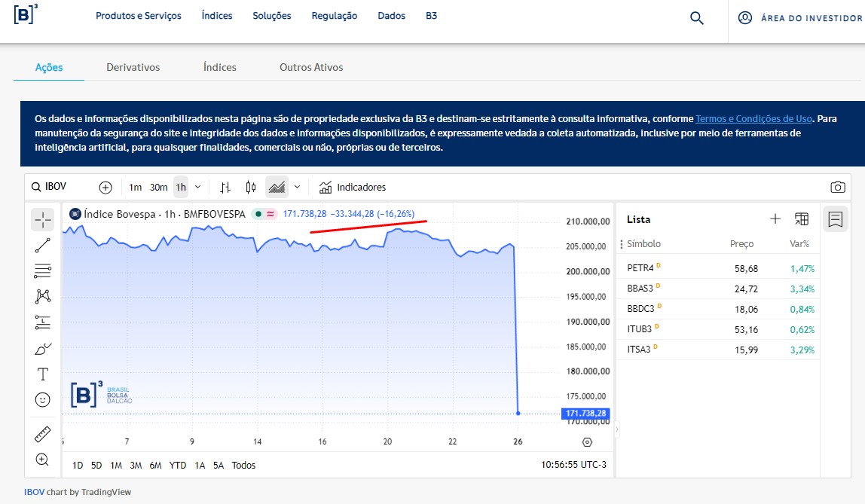The image size is (865, 504).
Task: Click the 10:56:55 UTC-3 timezone clock
Action: (x=573, y=465)
